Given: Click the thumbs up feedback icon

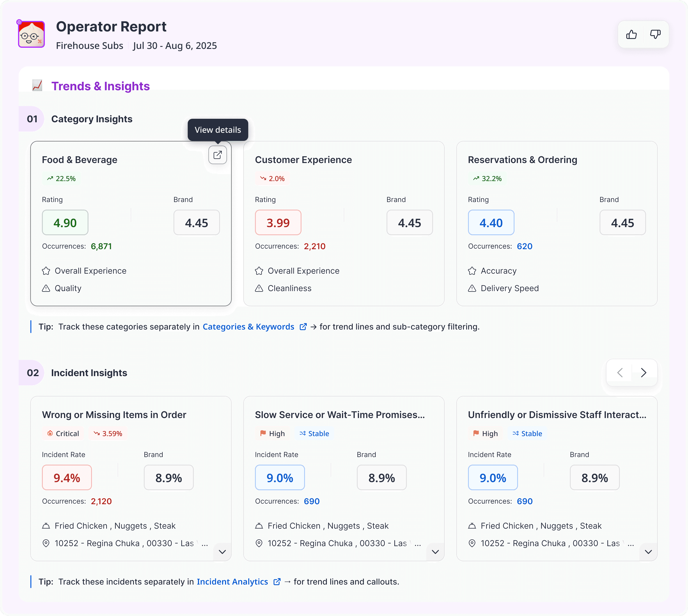Looking at the screenshot, I should pos(631,35).
